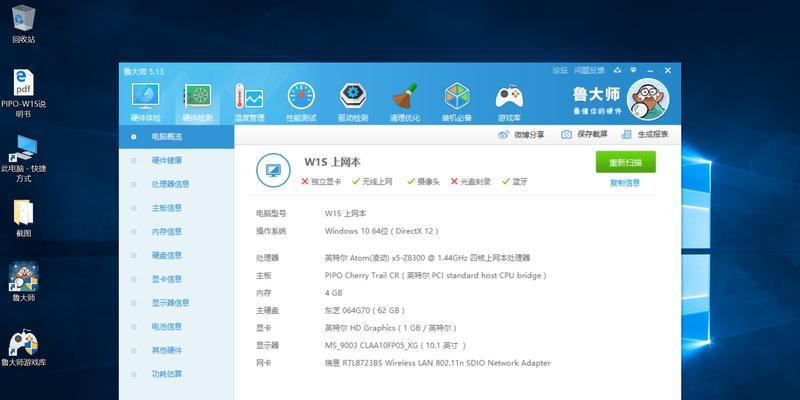Open the 清理优化 broom cleanup icon
800x400 pixels.
point(405,103)
